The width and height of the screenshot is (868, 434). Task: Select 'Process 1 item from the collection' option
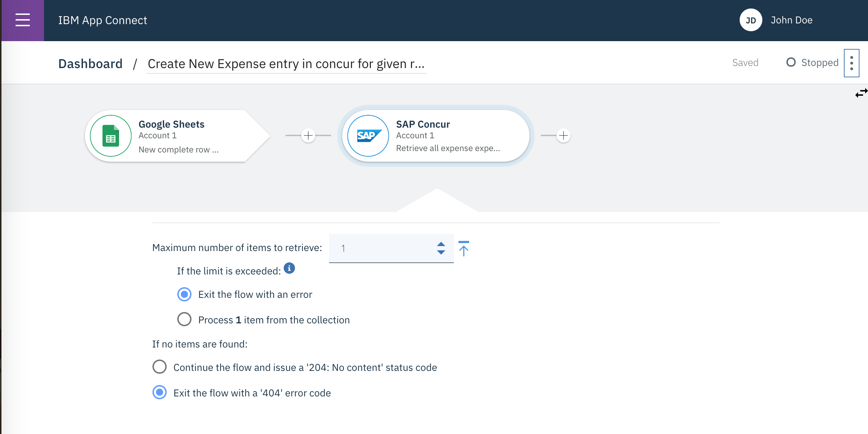coord(184,319)
